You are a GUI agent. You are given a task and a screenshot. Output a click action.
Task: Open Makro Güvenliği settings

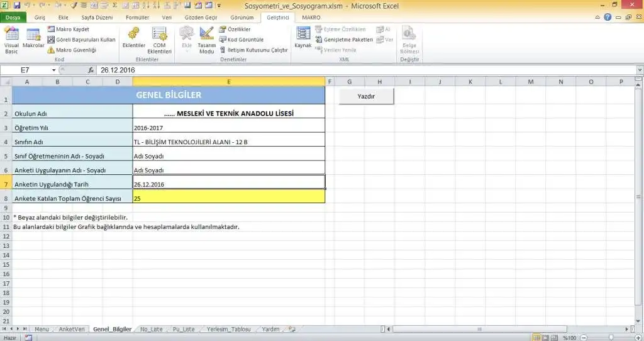tap(72, 50)
